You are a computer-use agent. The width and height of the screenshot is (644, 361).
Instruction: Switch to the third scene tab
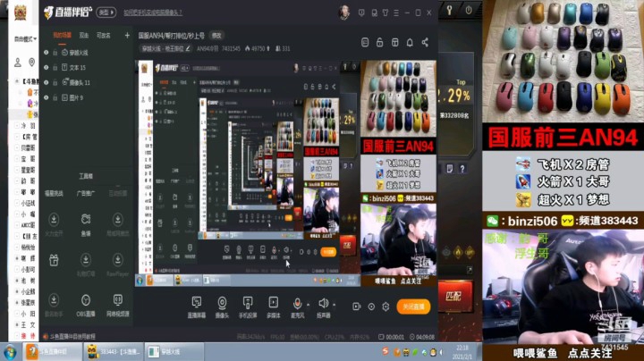[x=103, y=35]
